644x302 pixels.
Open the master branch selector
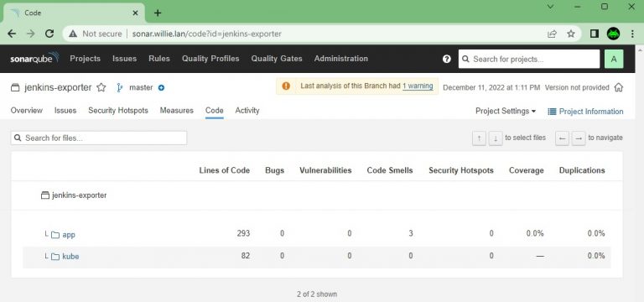141,87
